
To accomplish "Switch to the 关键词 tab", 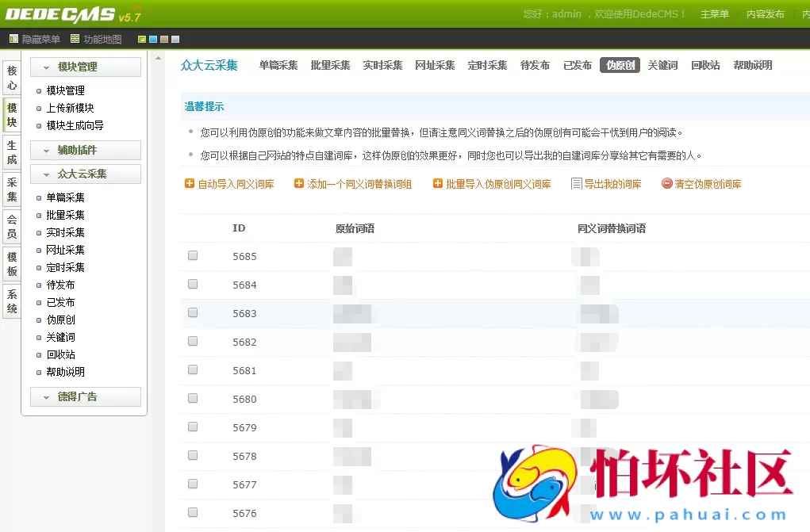I will pyautogui.click(x=662, y=65).
